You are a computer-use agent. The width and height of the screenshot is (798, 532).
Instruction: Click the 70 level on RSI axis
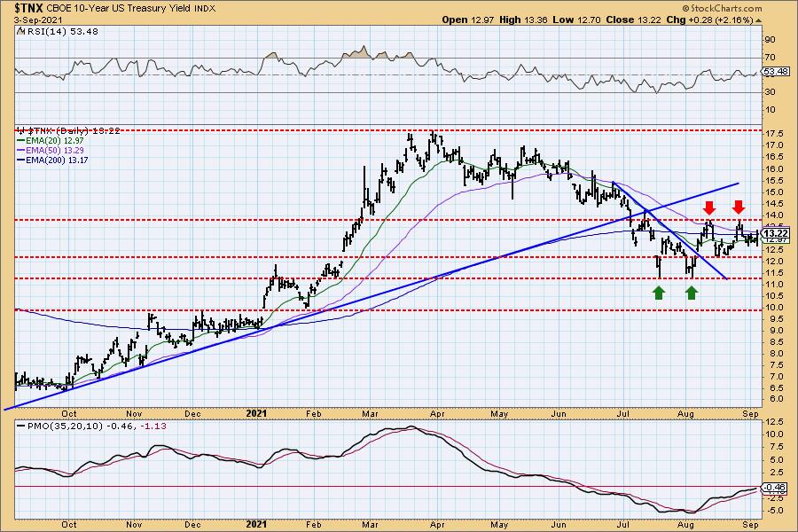click(x=770, y=58)
